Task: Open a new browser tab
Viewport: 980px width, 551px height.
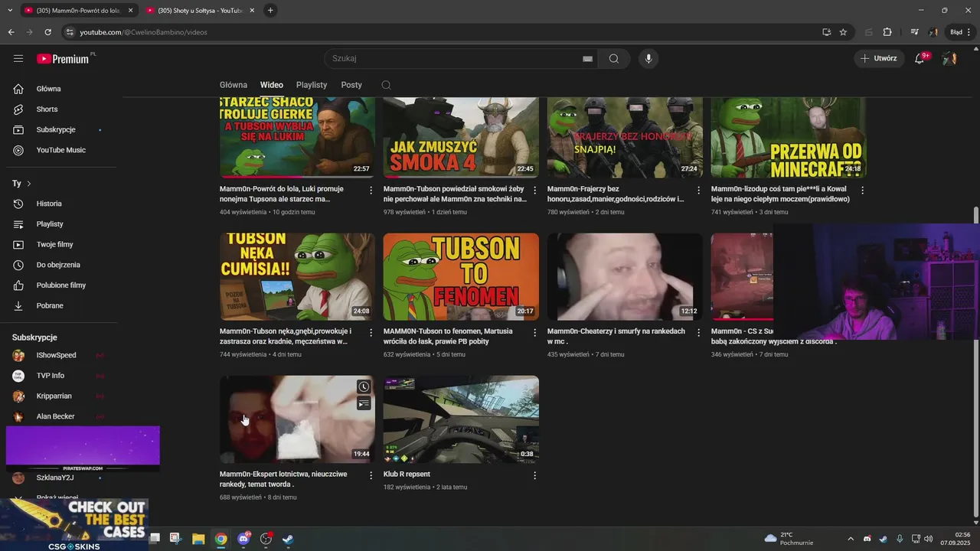Action: 270,11
